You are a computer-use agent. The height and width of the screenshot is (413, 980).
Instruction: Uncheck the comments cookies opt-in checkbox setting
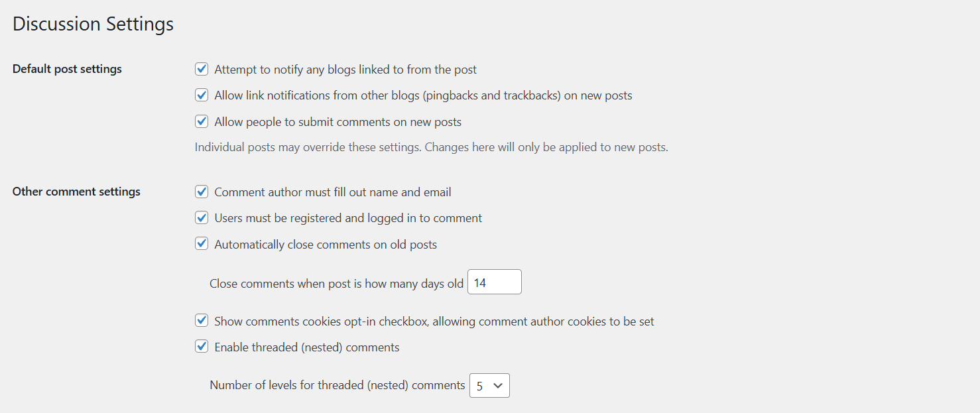point(202,320)
